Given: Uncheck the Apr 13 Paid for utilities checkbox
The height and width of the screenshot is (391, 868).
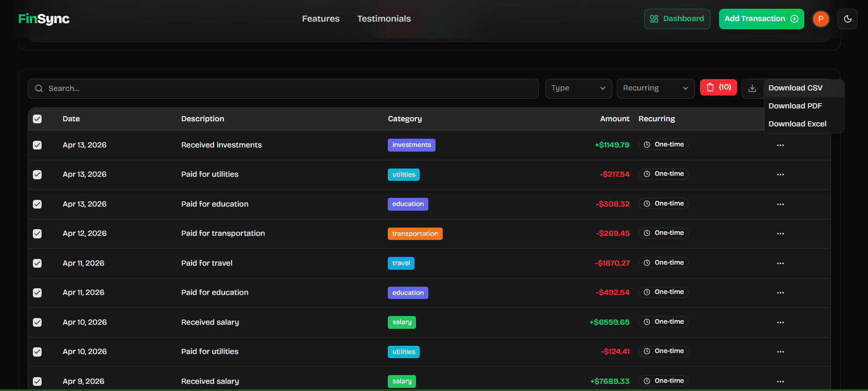Looking at the screenshot, I should point(37,175).
